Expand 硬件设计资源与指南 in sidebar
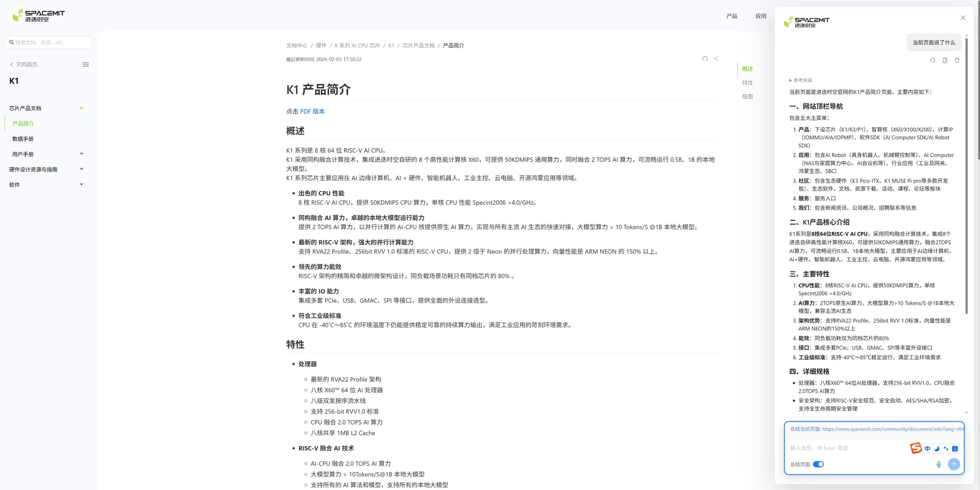This screenshot has width=980, height=490. pyautogui.click(x=81, y=169)
